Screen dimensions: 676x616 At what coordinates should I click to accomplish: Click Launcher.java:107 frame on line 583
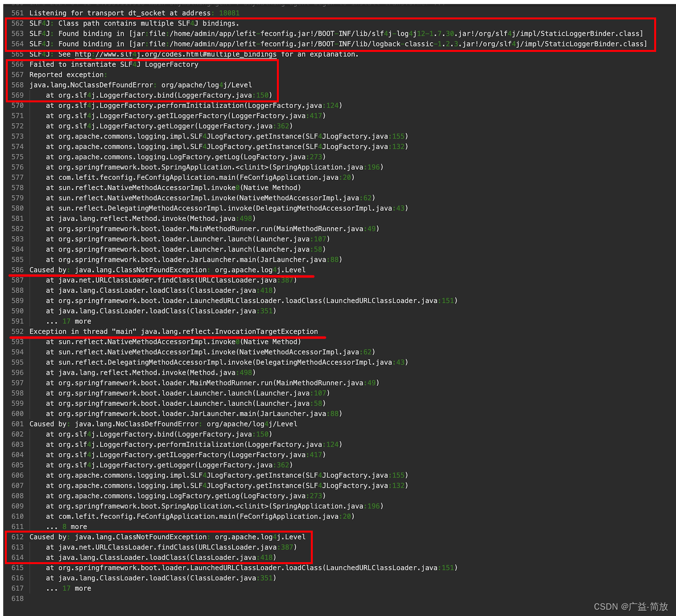[x=188, y=239]
